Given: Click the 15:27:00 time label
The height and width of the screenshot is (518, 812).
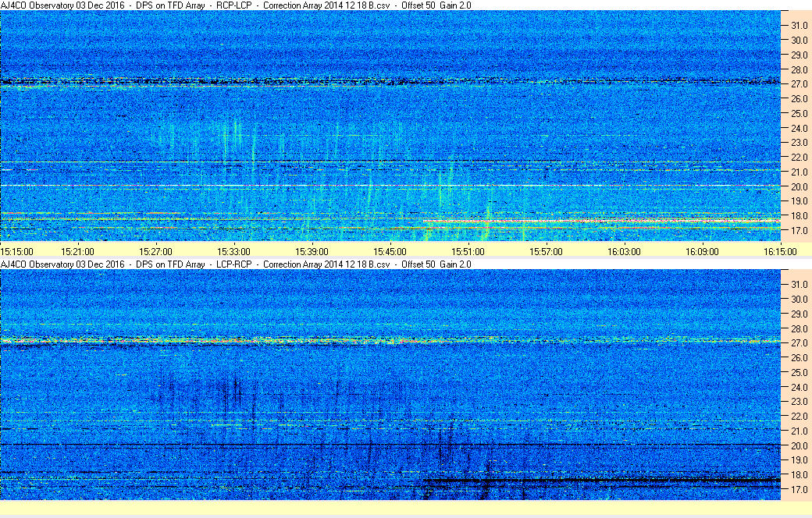Looking at the screenshot, I should click(155, 251).
